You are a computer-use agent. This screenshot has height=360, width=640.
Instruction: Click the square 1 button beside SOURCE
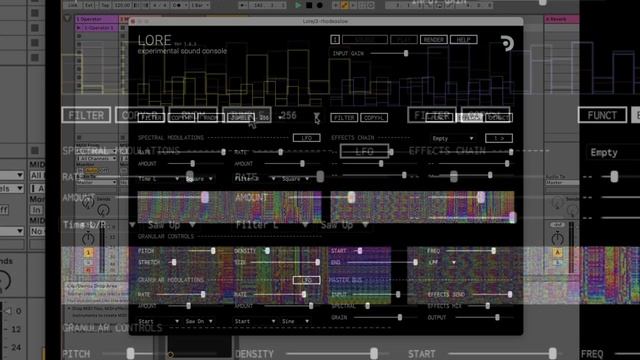point(335,40)
